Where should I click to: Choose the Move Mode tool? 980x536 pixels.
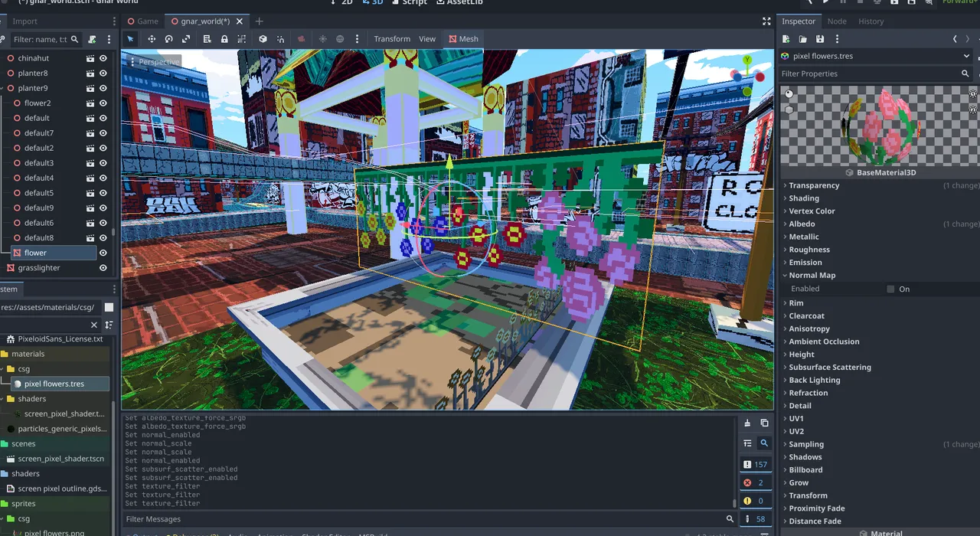click(x=152, y=39)
